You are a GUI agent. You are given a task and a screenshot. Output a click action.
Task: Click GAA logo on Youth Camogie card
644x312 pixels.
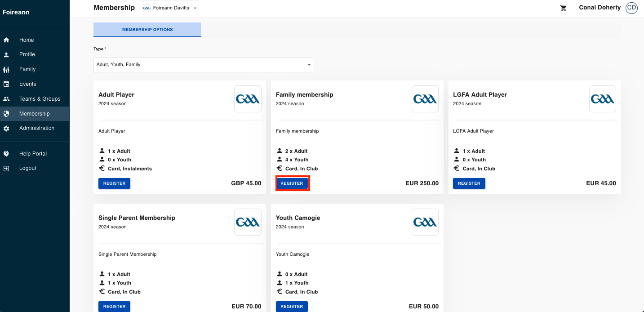point(425,222)
